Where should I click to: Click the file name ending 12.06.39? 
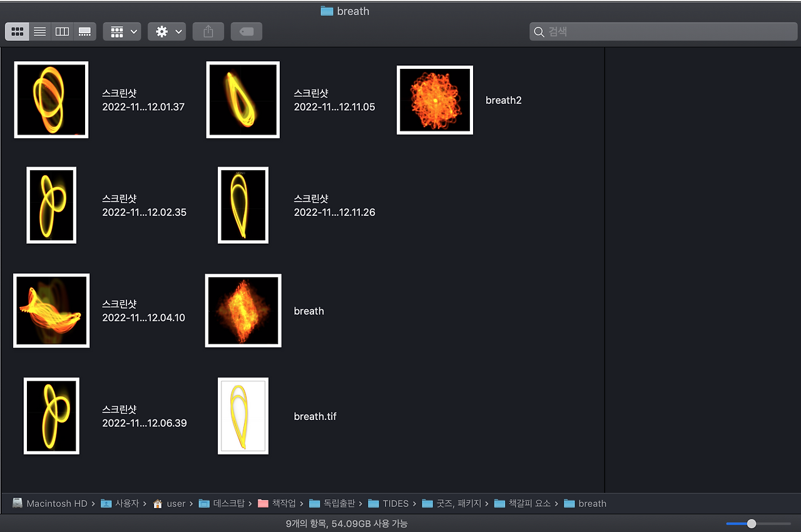144,416
